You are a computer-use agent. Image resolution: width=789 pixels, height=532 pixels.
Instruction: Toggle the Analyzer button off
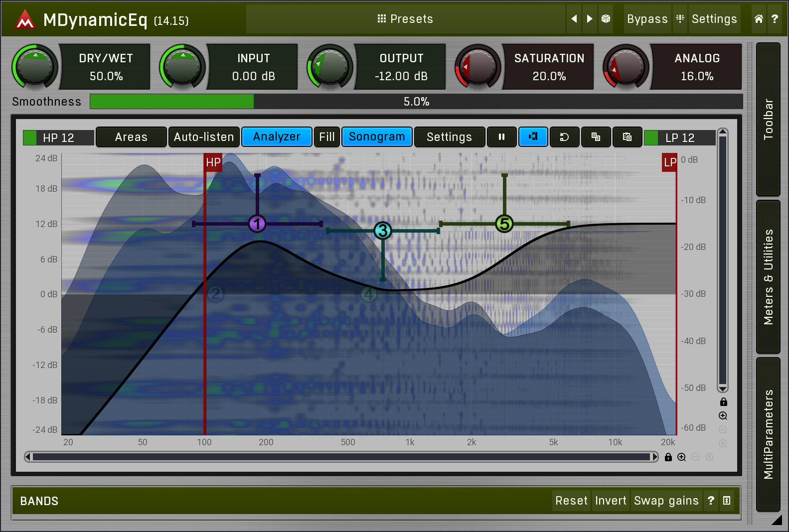coord(277,137)
